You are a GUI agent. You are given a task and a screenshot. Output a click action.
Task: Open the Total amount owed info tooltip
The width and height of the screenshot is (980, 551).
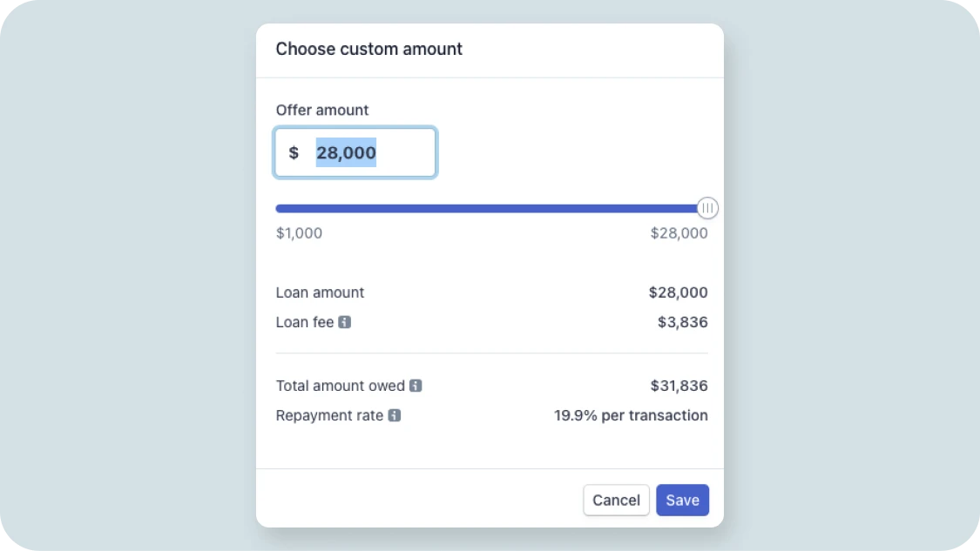click(416, 386)
